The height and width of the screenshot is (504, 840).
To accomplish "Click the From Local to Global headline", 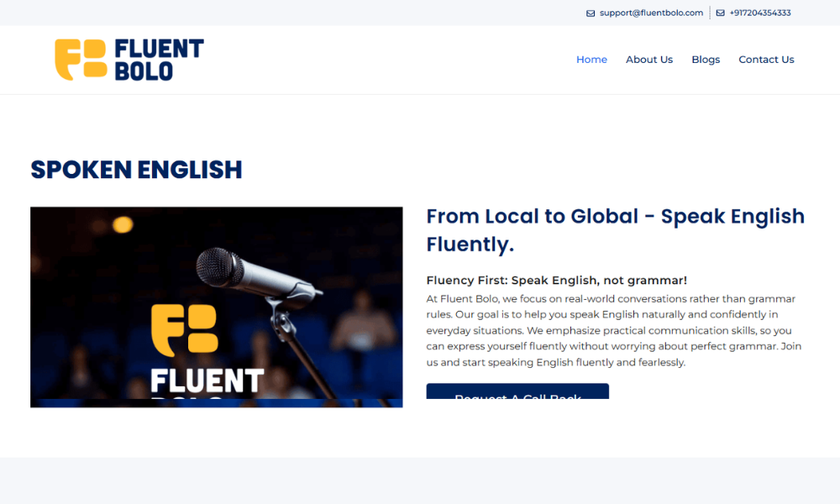I will 615,230.
